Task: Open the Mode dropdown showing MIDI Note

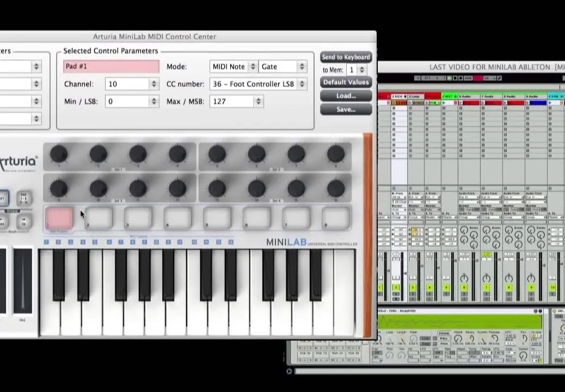Action: (234, 66)
